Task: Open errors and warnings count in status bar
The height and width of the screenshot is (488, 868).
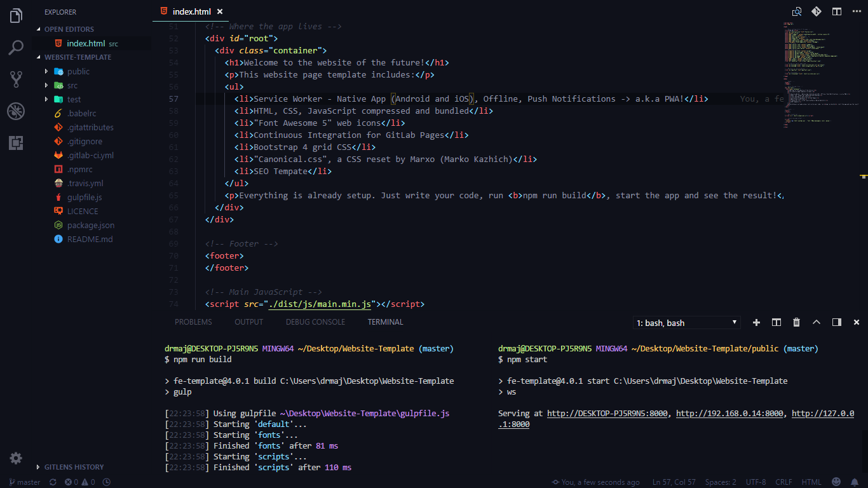Action: [x=80, y=482]
